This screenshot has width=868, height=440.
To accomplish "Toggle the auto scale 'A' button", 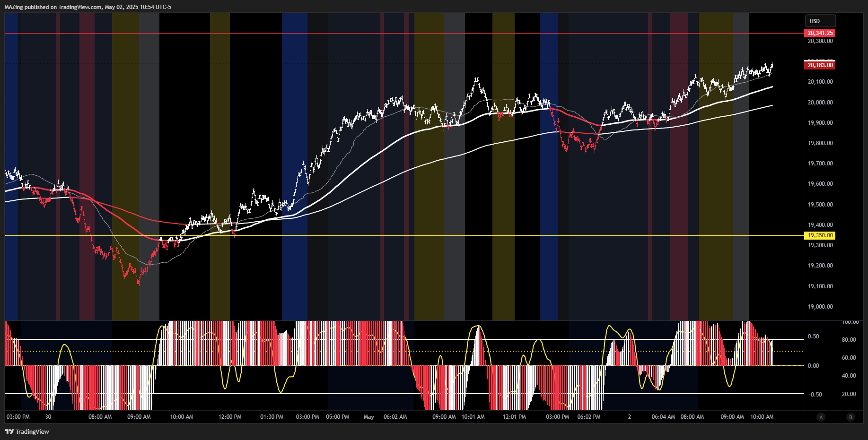I will [x=821, y=417].
